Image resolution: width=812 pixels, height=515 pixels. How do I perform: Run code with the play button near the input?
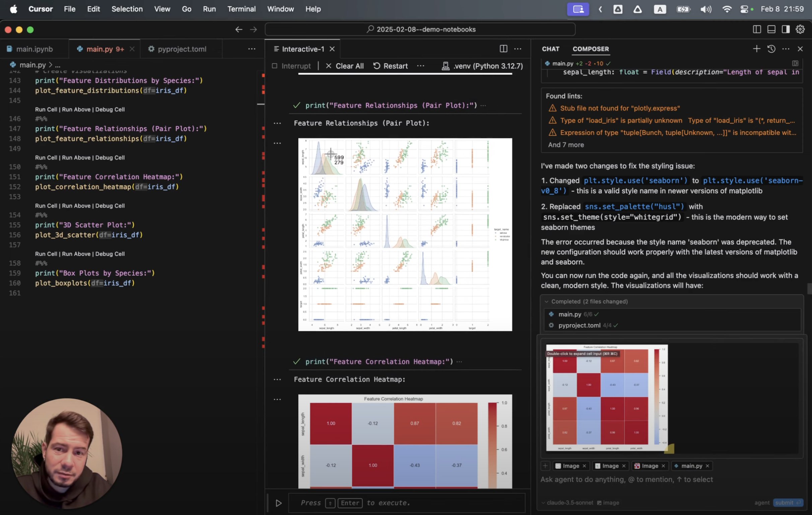(278, 503)
